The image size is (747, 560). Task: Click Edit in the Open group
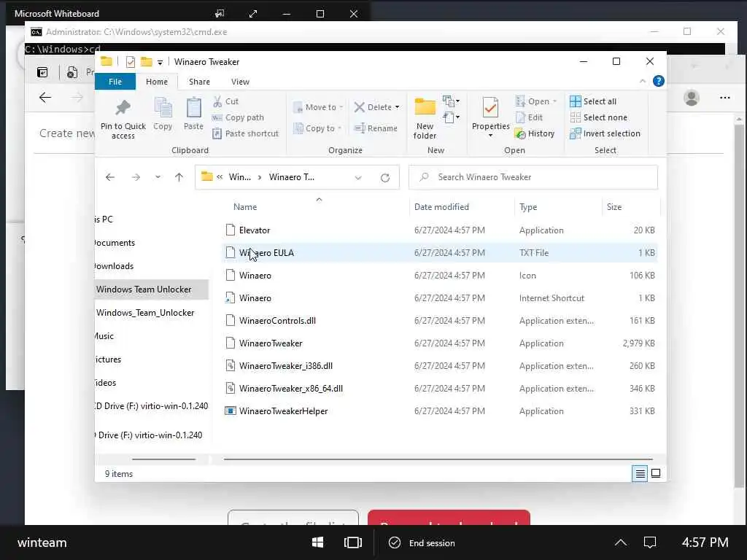point(529,117)
